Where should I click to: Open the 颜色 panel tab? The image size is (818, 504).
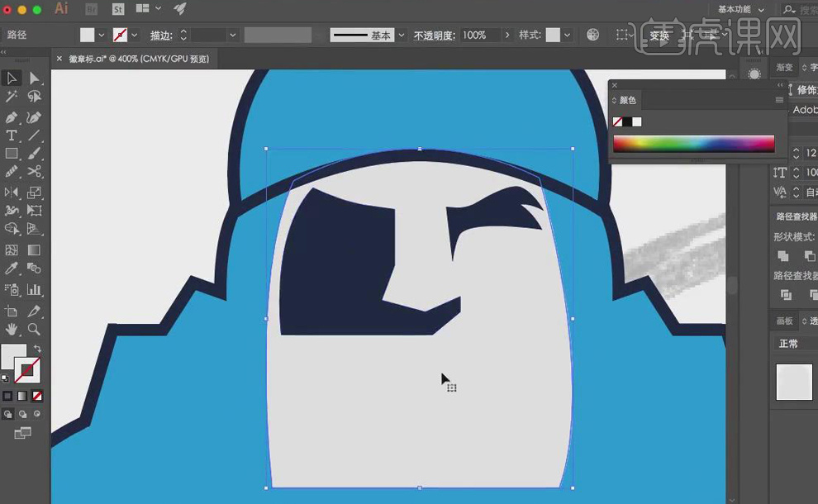click(x=628, y=100)
